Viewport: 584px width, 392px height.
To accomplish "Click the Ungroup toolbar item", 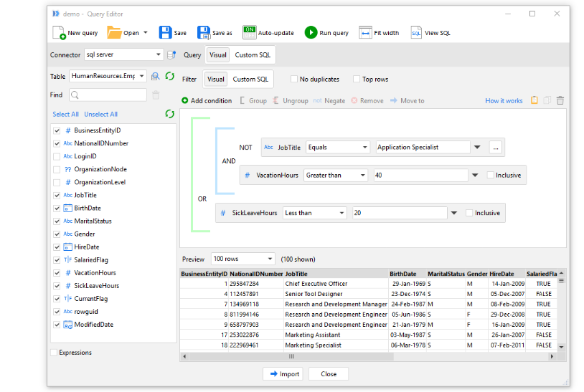I will [x=290, y=101].
